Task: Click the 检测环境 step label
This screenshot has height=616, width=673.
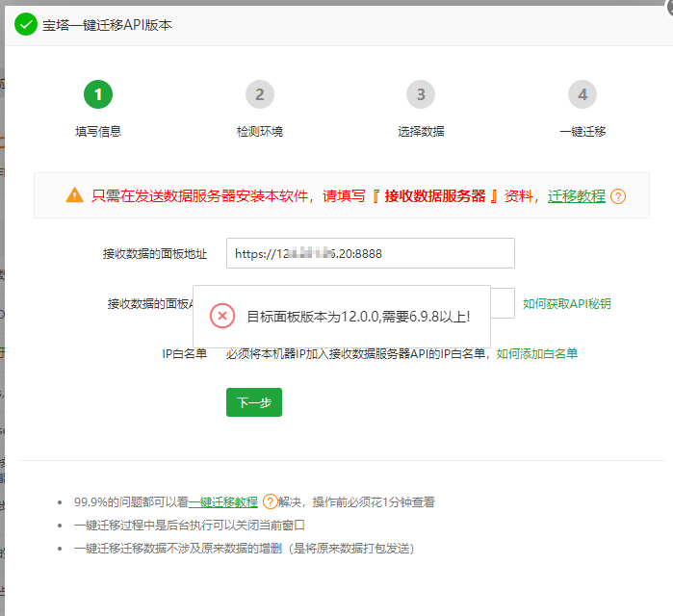Action: (260, 131)
